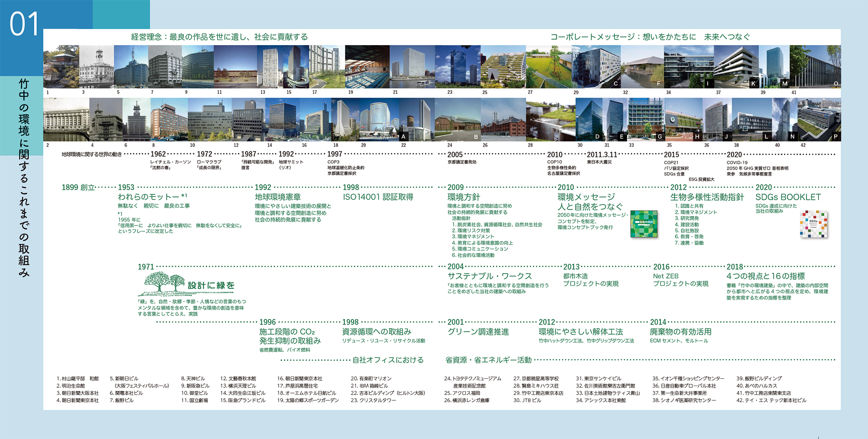Select building photo labeled N

tap(785, 119)
